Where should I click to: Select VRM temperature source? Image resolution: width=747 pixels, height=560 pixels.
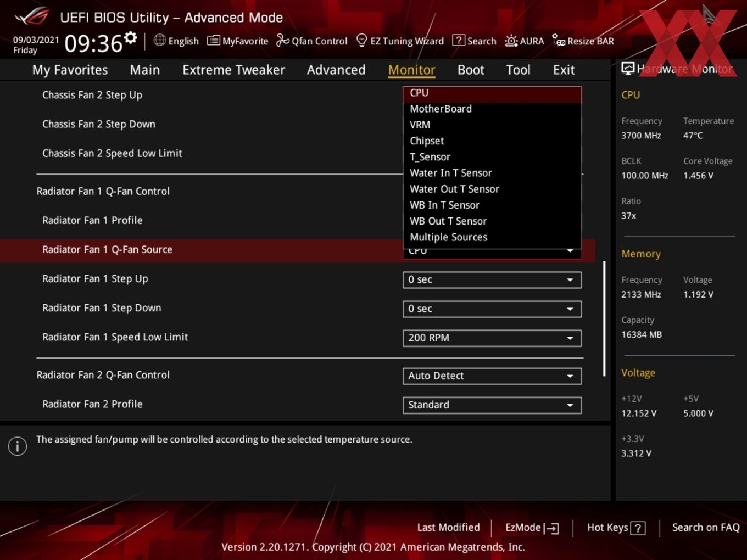pos(492,125)
